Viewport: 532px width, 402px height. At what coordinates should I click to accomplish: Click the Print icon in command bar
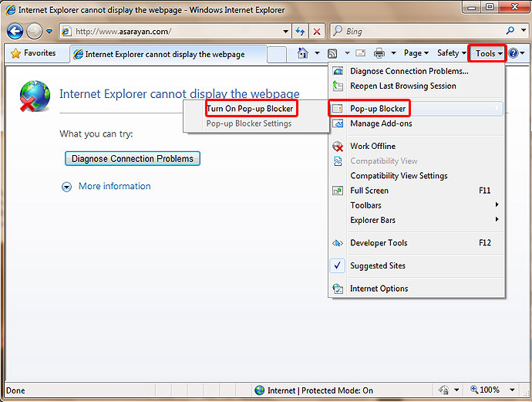[x=379, y=53]
